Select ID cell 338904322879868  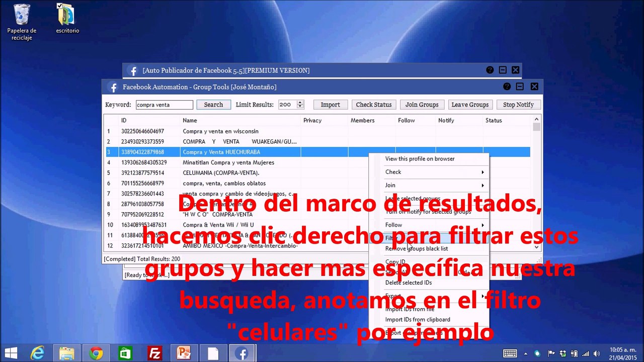[149, 152]
